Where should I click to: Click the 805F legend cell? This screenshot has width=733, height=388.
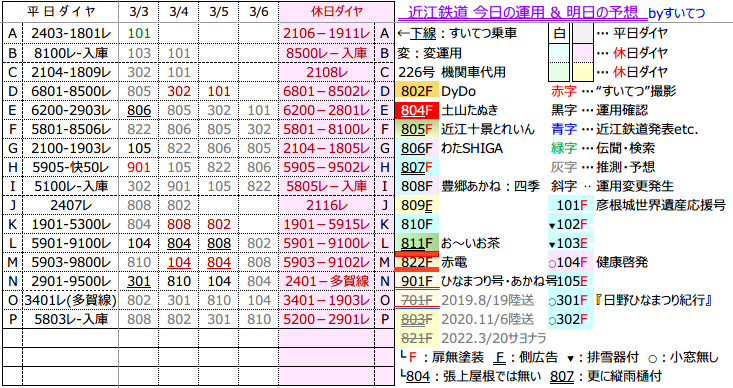pyautogui.click(x=417, y=129)
